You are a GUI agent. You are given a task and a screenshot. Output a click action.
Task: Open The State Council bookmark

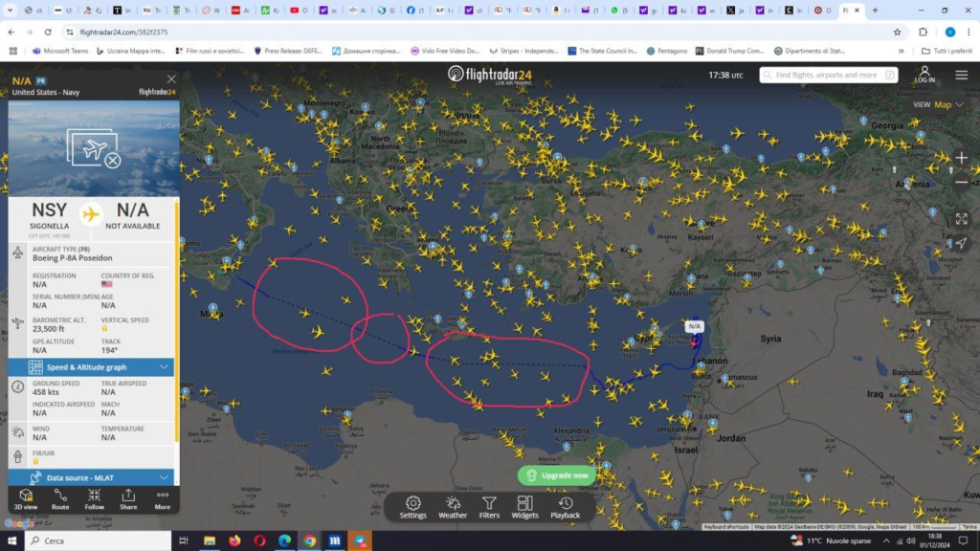[603, 52]
